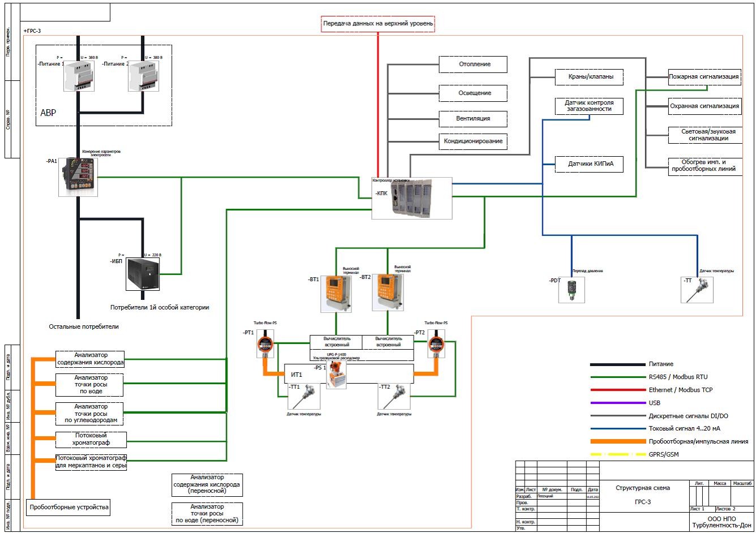
Task: Select the -TT2 temperature sensor image
Action: pyautogui.click(x=395, y=396)
